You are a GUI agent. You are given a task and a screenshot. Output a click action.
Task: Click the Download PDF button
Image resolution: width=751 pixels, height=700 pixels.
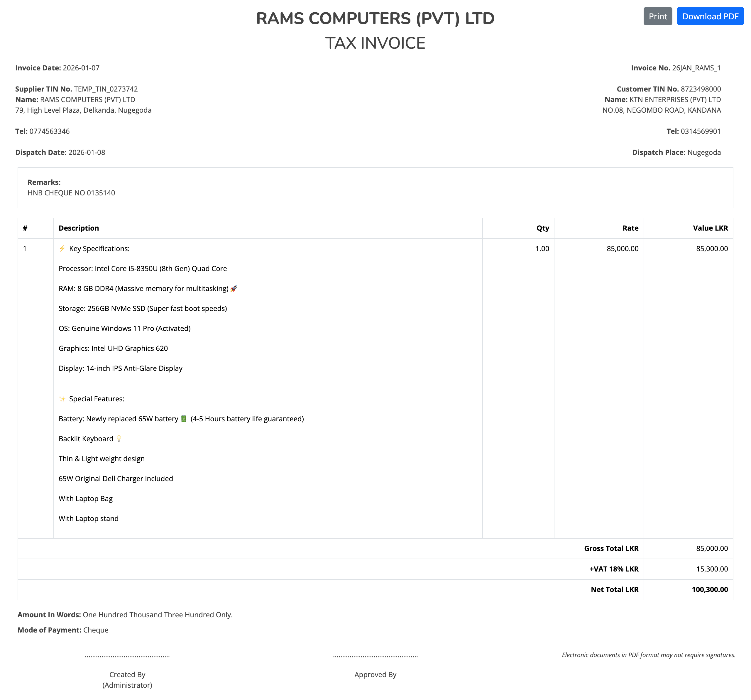(711, 16)
